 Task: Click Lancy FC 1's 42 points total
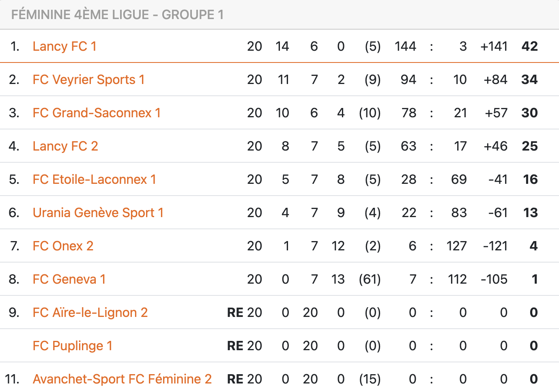pyautogui.click(x=529, y=46)
